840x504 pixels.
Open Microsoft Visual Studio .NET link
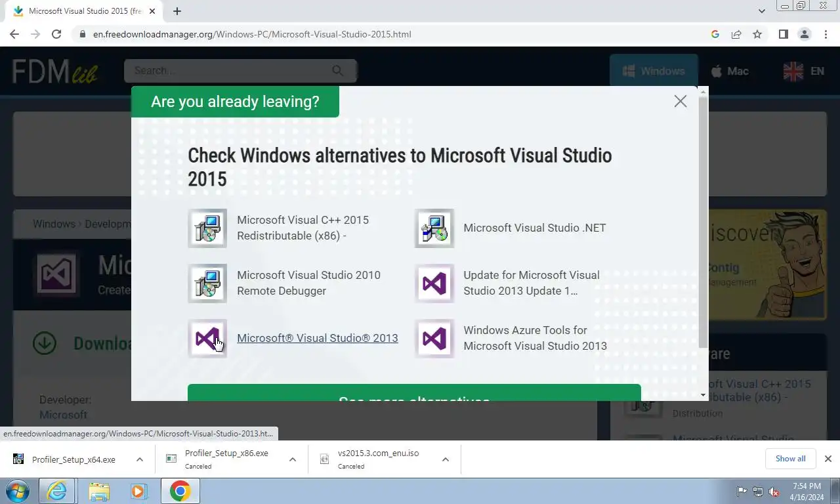click(535, 228)
